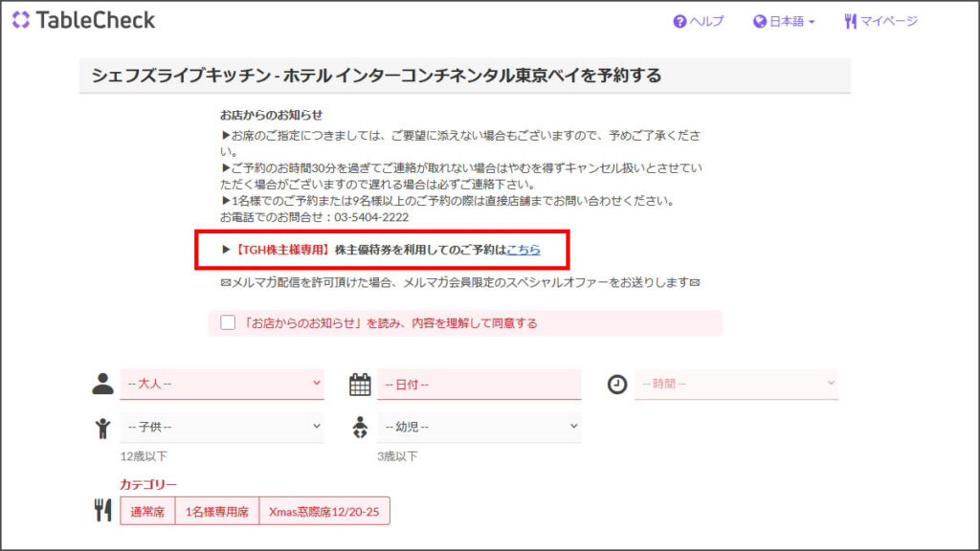
Task: Click the clock icon beside time field
Action: tap(617, 384)
